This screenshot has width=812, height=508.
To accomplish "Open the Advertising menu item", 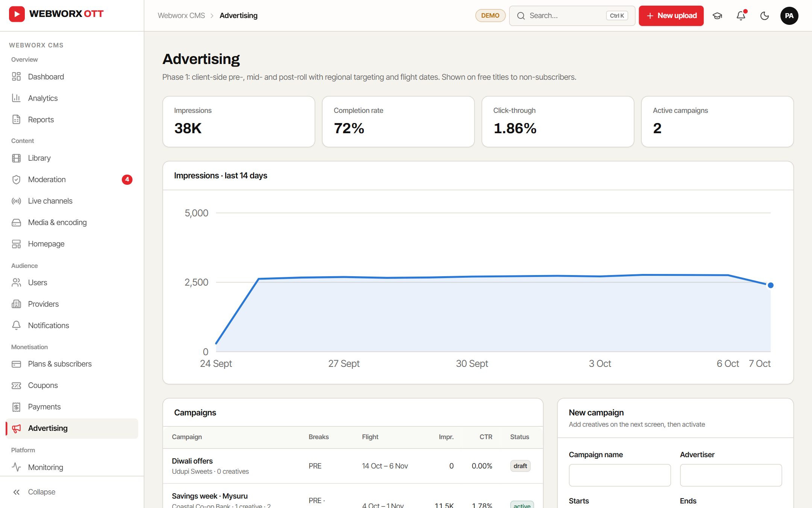I will [72, 428].
